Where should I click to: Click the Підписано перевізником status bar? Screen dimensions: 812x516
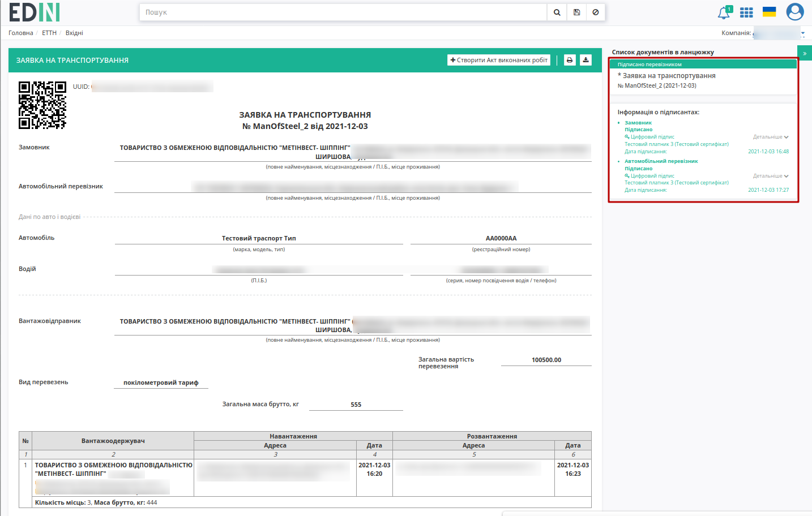(x=703, y=64)
